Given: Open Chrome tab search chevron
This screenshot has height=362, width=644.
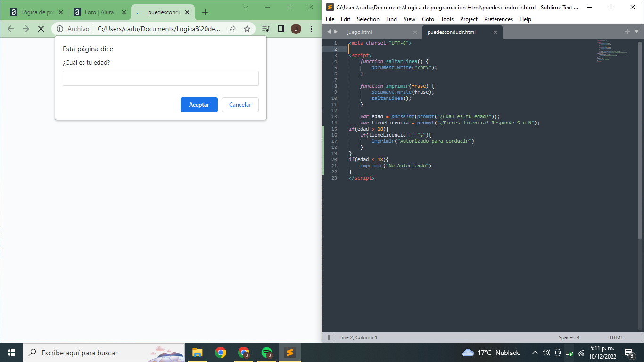Looking at the screenshot, I should [x=246, y=7].
